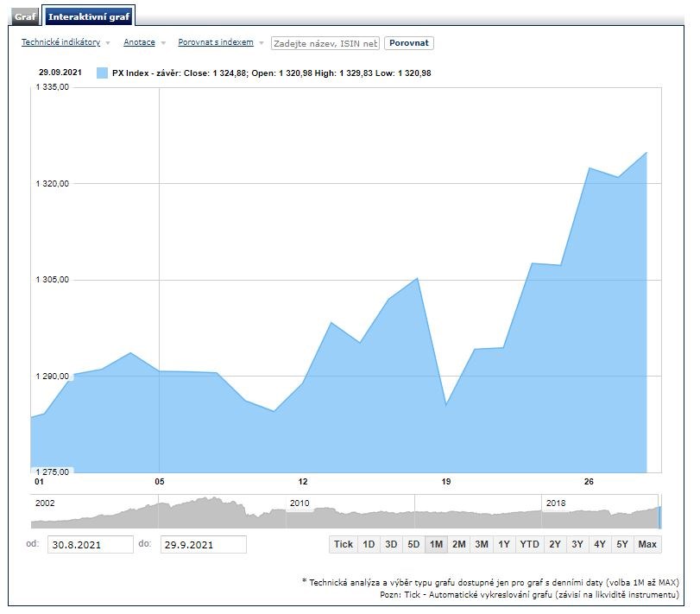Select the 1M period button

pyautogui.click(x=436, y=544)
